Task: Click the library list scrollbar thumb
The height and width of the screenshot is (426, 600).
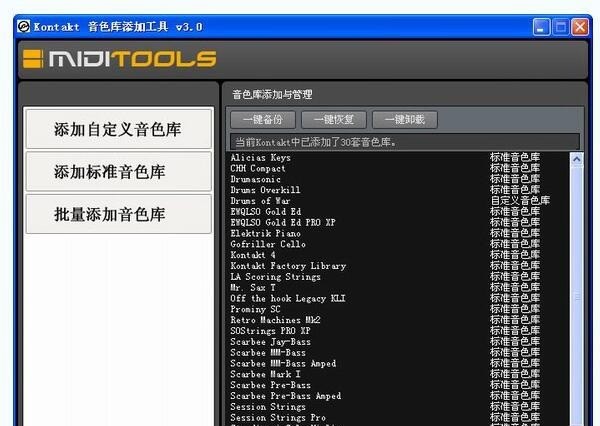Action: tap(577, 297)
